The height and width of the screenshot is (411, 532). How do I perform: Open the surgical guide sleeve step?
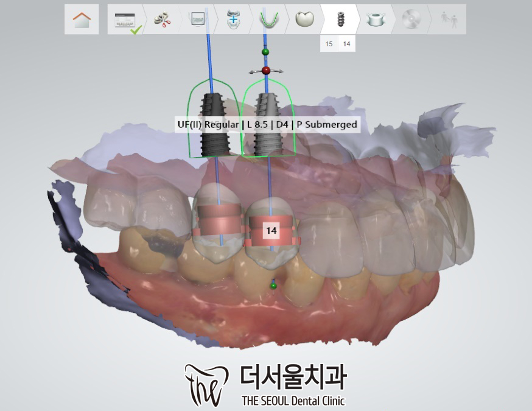[x=376, y=19]
